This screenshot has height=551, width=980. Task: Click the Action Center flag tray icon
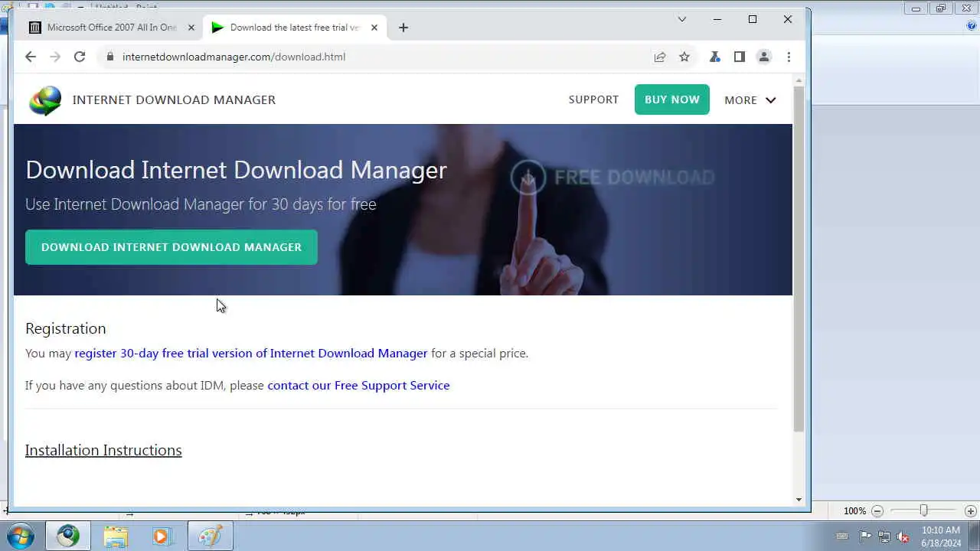pyautogui.click(x=865, y=536)
